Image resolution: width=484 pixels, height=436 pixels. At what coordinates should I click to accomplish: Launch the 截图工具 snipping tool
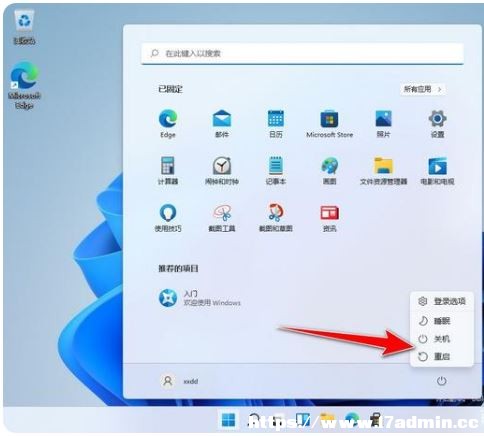click(x=222, y=217)
